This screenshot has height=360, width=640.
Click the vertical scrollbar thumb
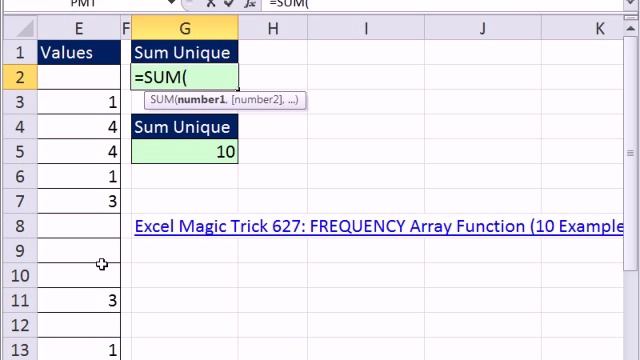pos(630,153)
